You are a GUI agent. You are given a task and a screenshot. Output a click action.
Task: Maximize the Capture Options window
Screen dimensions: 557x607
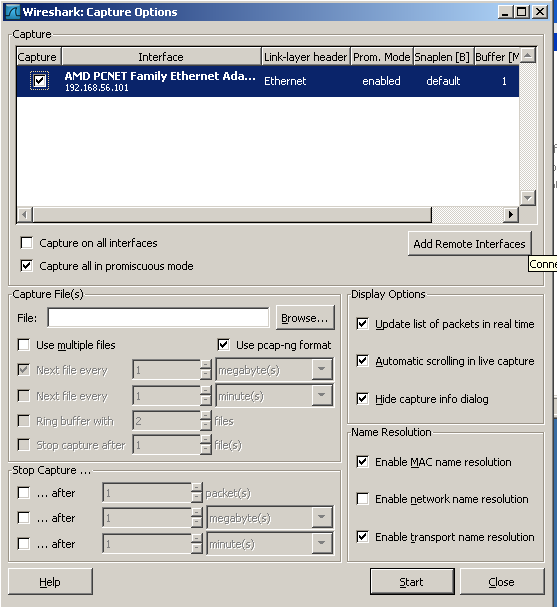[x=521, y=12]
